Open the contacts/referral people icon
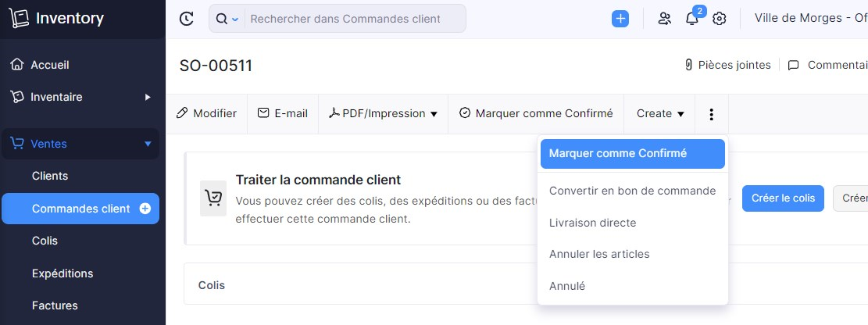The width and height of the screenshot is (868, 325). point(664,19)
